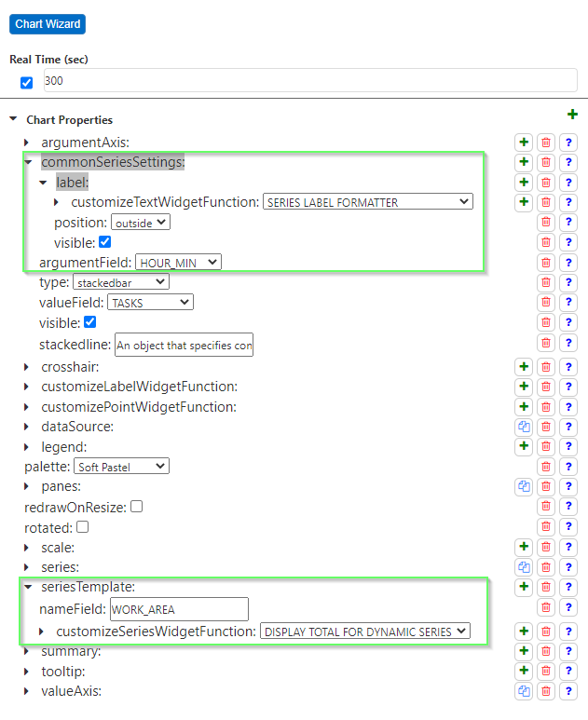Click green plus icon beside Chart Properties
588x720 pixels.
click(572, 115)
